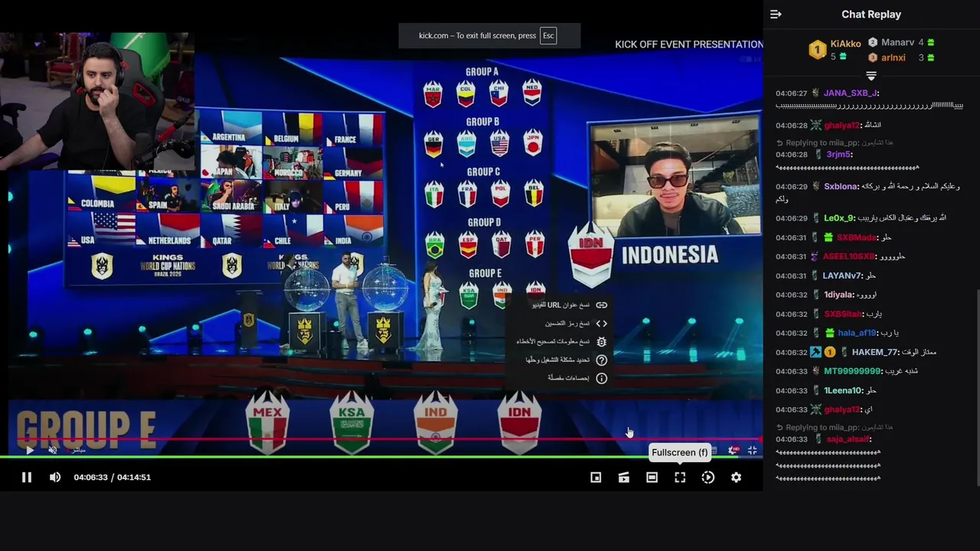The height and width of the screenshot is (551, 980).
Task: Click the debug bug icon in menu
Action: point(602,341)
